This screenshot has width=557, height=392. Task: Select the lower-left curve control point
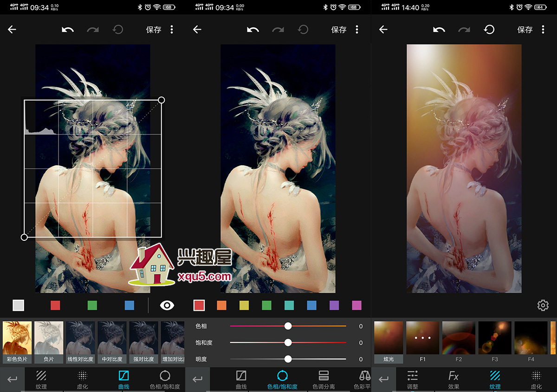tap(24, 237)
